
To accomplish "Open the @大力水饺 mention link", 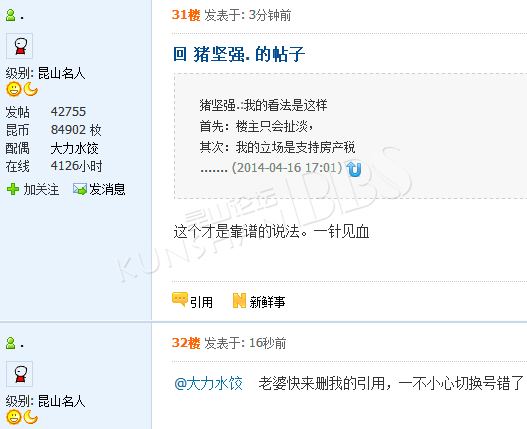I will point(208,383).
